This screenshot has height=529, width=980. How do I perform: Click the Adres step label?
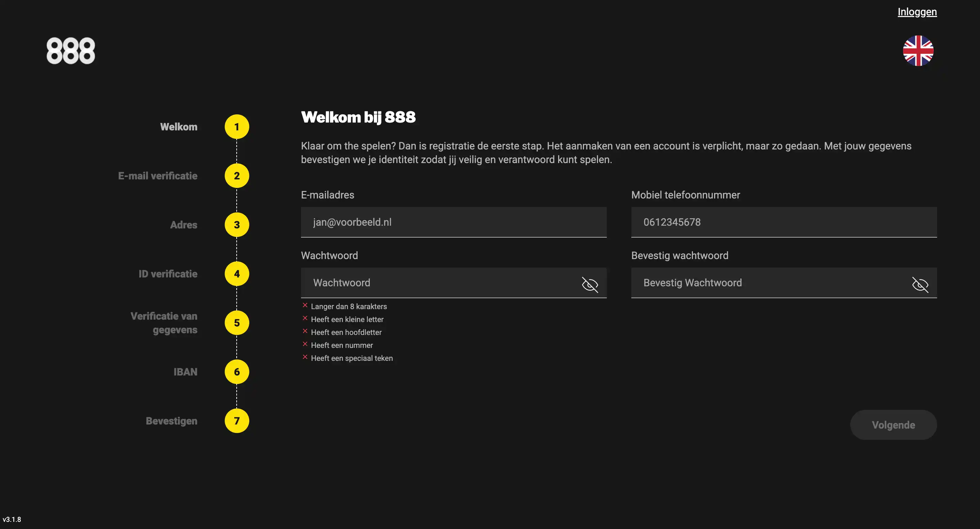point(184,225)
